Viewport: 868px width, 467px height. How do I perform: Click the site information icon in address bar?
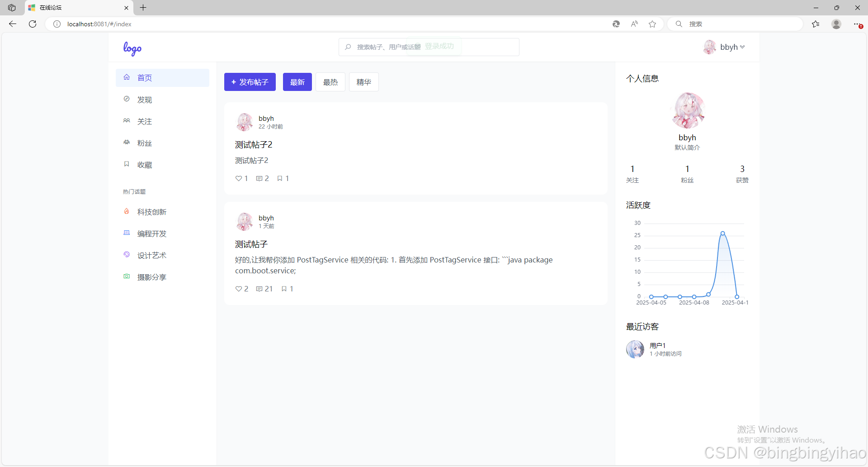click(57, 24)
